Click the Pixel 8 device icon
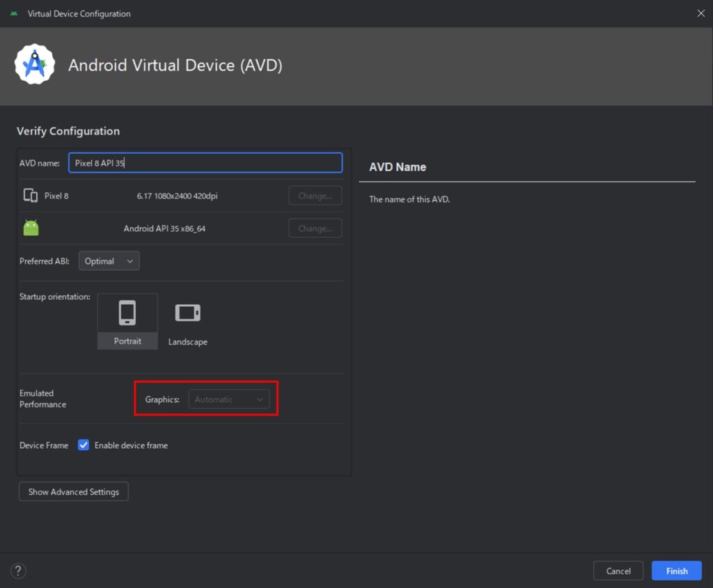This screenshot has width=713, height=588. coord(31,196)
